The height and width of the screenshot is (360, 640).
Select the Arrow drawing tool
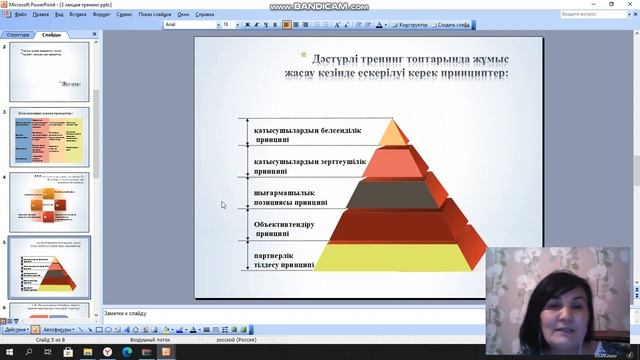90,330
